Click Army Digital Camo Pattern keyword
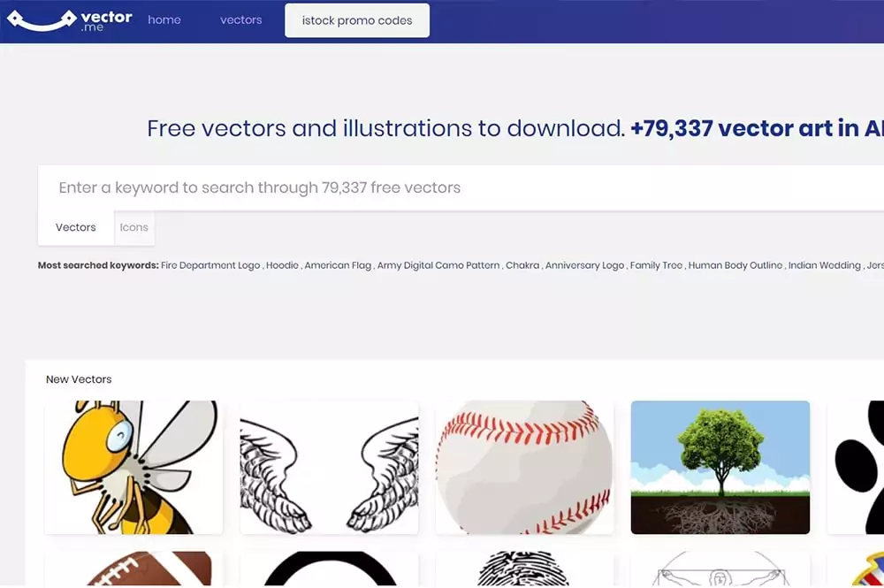 coord(438,265)
